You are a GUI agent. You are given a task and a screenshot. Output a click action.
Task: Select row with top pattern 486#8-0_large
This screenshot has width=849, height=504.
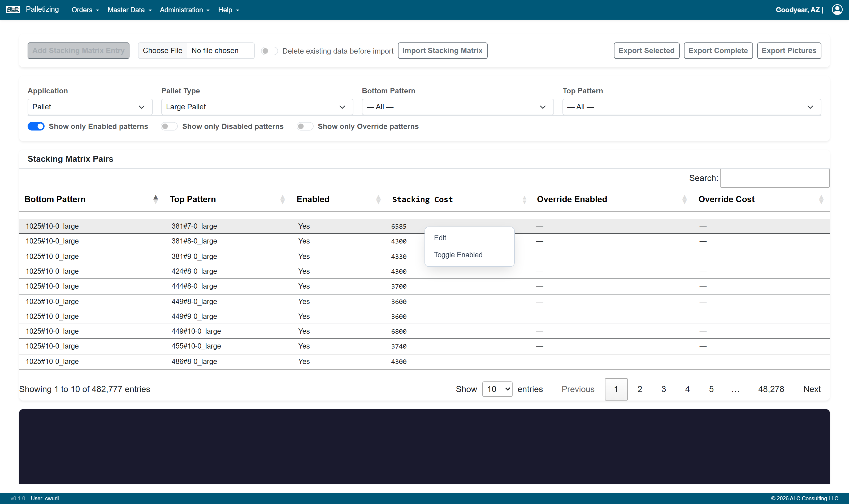point(424,362)
